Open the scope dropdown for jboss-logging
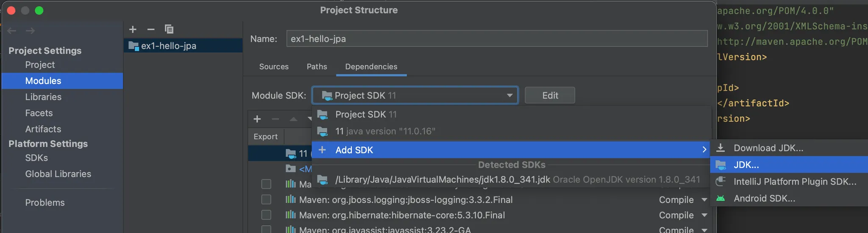 tap(704, 200)
